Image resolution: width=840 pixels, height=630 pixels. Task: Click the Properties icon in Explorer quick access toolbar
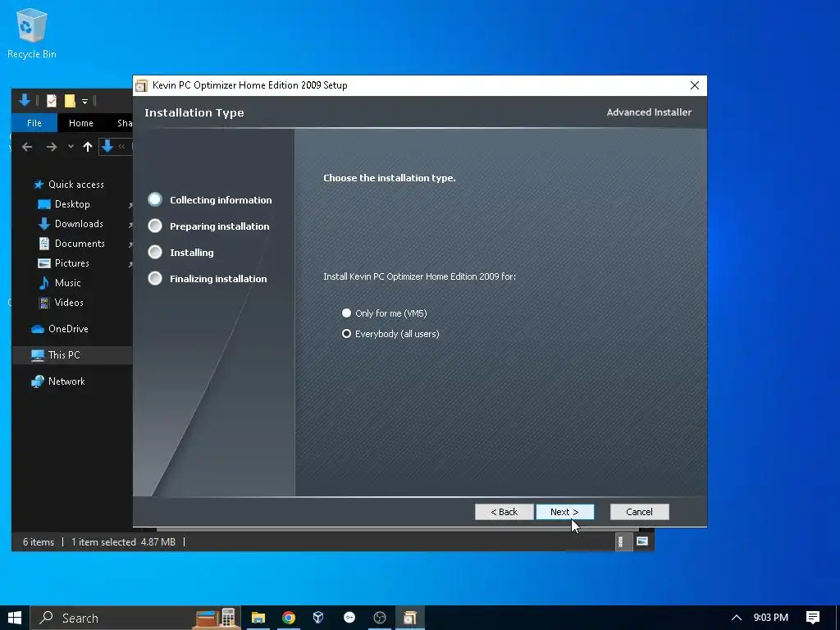(x=52, y=101)
